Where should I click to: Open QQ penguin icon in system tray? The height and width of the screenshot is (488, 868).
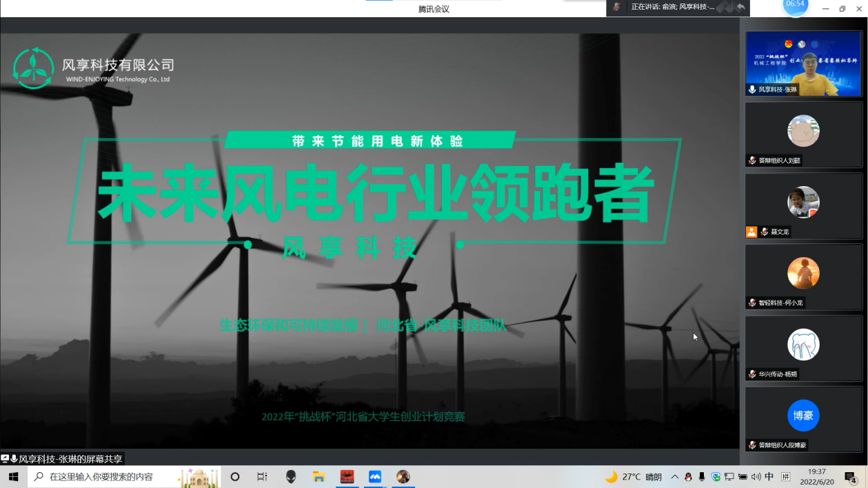point(688,477)
